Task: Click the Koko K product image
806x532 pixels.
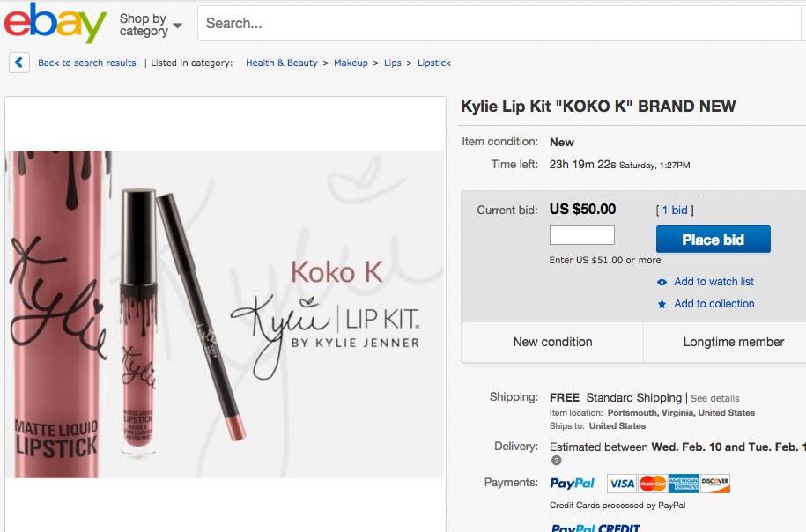Action: click(x=225, y=313)
